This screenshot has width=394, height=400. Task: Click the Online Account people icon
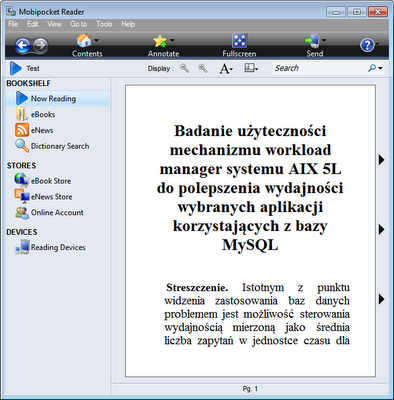point(22,213)
